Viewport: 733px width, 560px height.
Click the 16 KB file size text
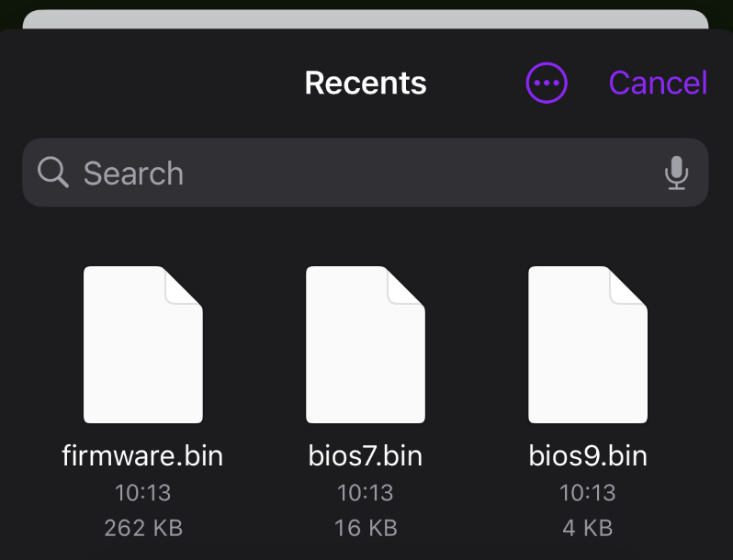[x=366, y=528]
